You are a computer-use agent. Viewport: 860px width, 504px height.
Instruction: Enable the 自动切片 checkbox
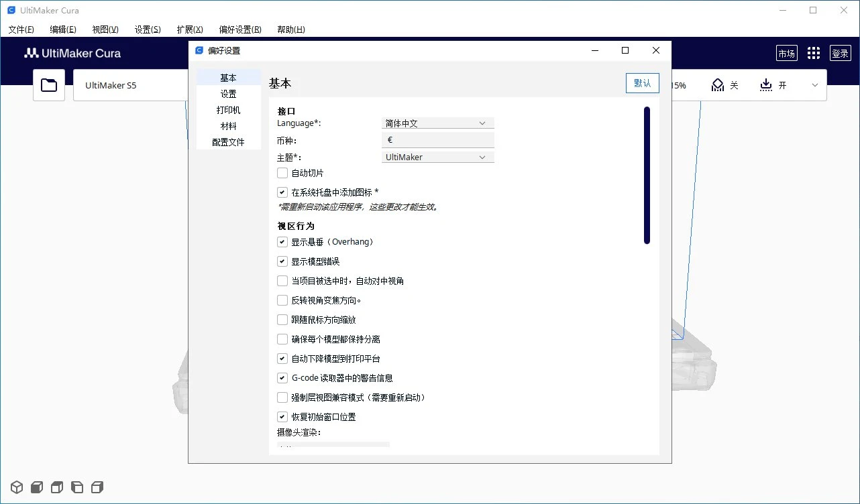pos(282,173)
